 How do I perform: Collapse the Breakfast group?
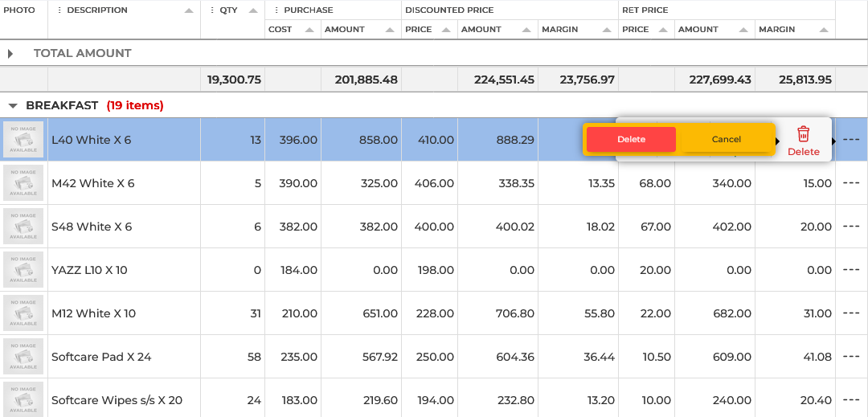click(x=13, y=105)
